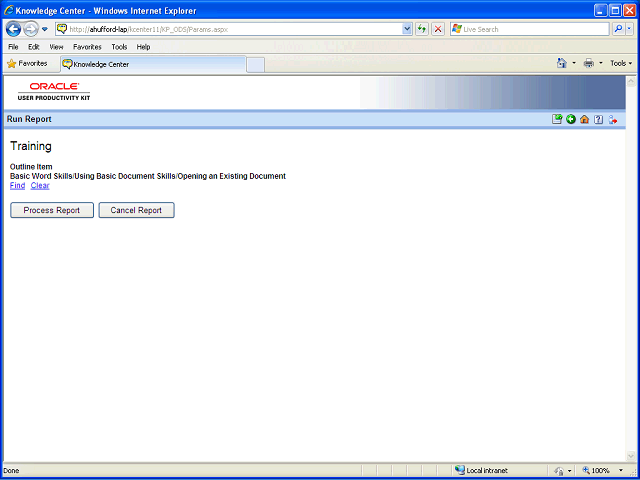Click the address bar URL field
The height and width of the screenshot is (480, 640).
(x=234, y=29)
